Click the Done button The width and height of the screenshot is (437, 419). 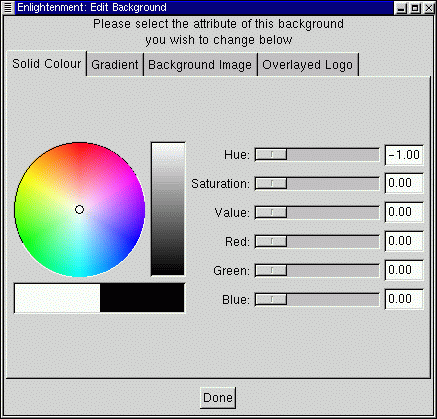pos(218,398)
